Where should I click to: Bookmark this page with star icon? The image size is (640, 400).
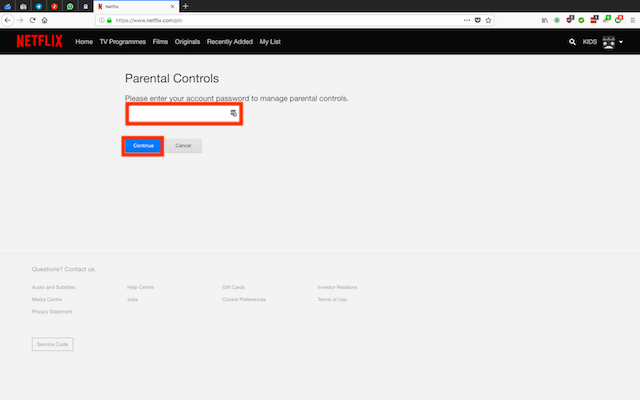488,20
